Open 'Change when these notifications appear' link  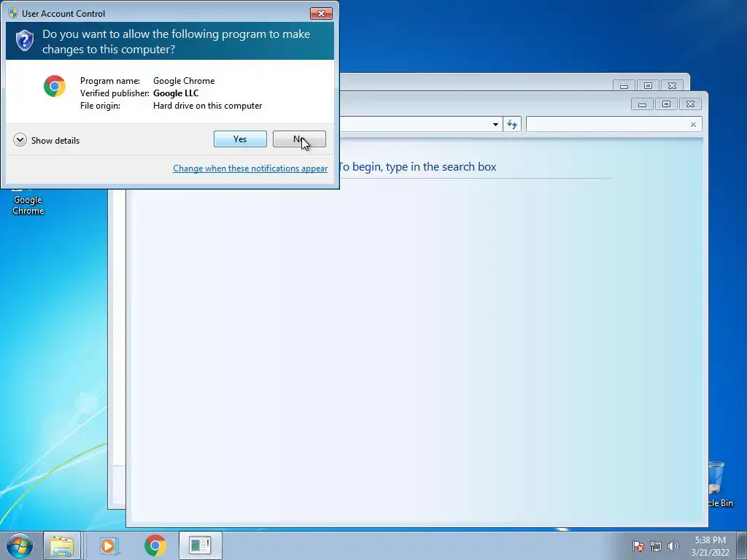(x=250, y=168)
